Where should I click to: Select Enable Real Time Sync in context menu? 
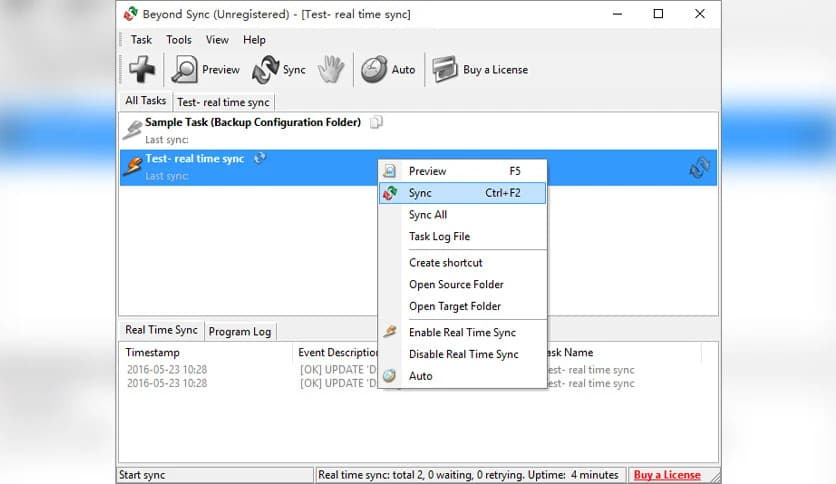click(x=462, y=332)
